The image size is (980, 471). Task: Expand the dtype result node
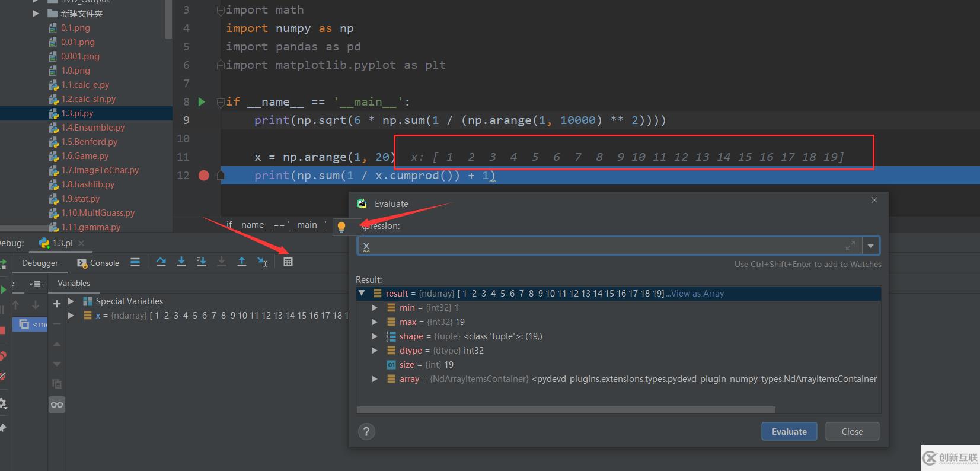[x=374, y=351]
